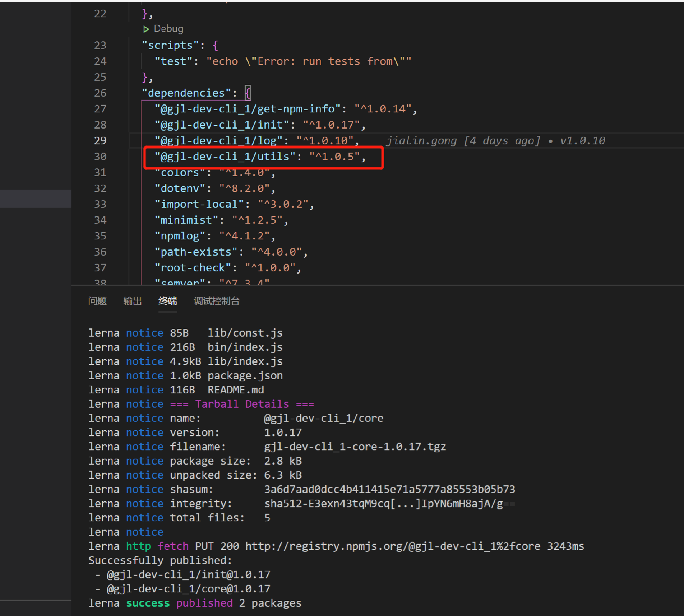684x616 pixels.
Task: Click the "minimist" dependency name
Action: (x=186, y=220)
